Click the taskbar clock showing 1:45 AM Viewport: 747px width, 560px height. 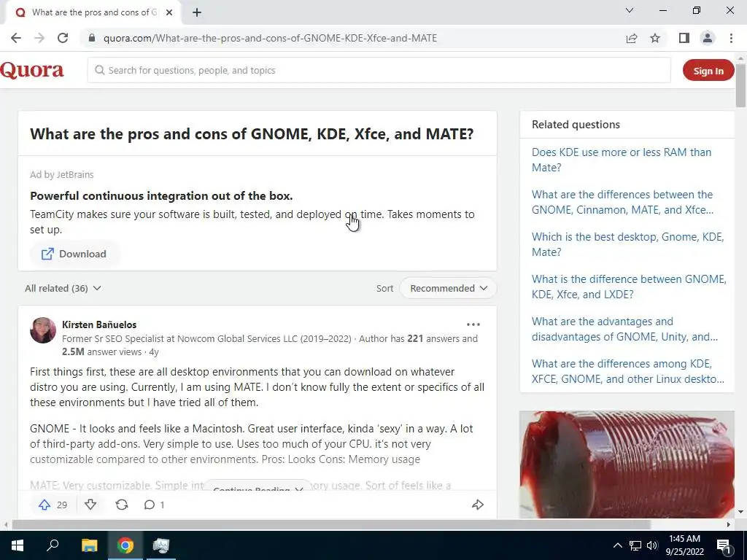[684, 545]
